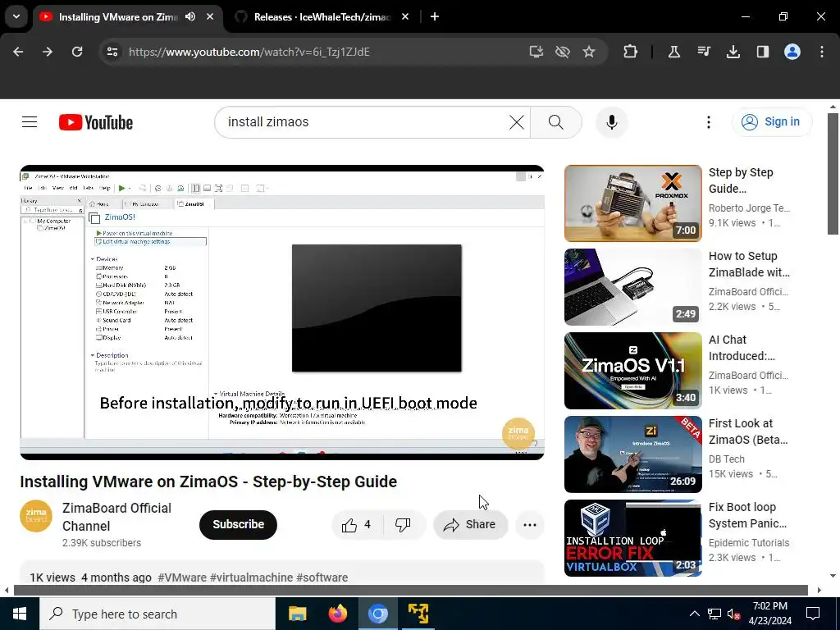This screenshot has height=630, width=840.
Task: Sign in to YouTube
Action: pos(771,122)
